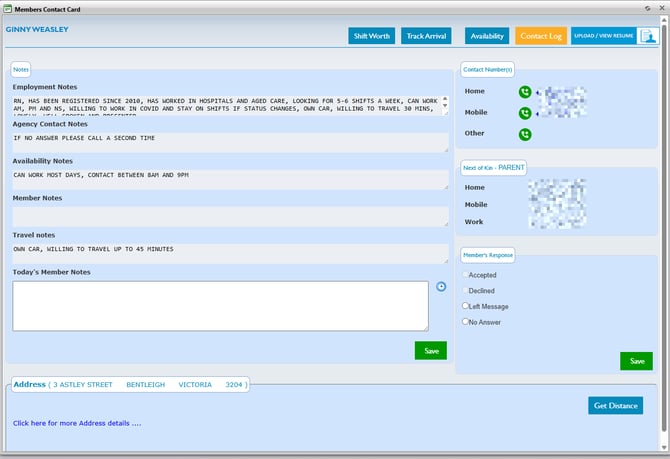
Task: Choose the Left Message radio button
Action: pyautogui.click(x=465, y=306)
